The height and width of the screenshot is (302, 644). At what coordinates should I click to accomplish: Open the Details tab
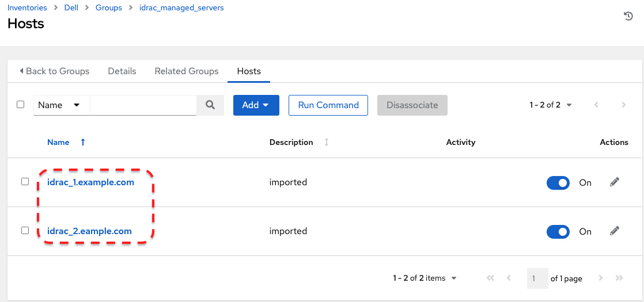[x=122, y=71]
